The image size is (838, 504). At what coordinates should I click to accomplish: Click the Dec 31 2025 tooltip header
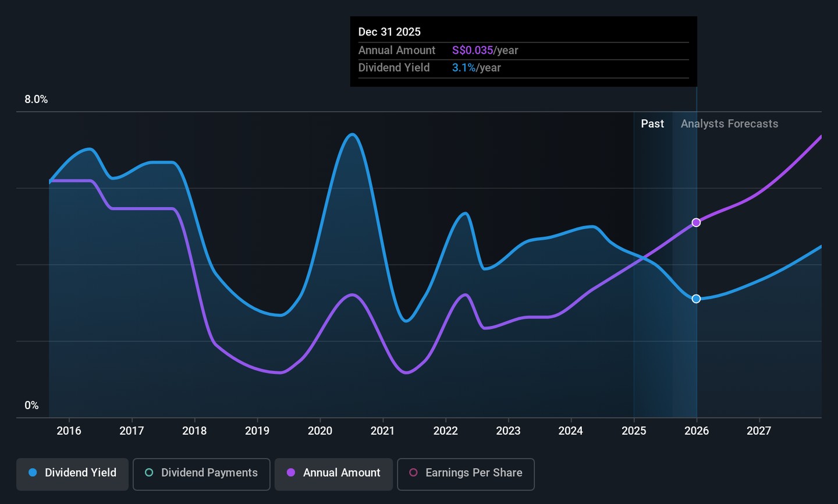[x=389, y=32]
